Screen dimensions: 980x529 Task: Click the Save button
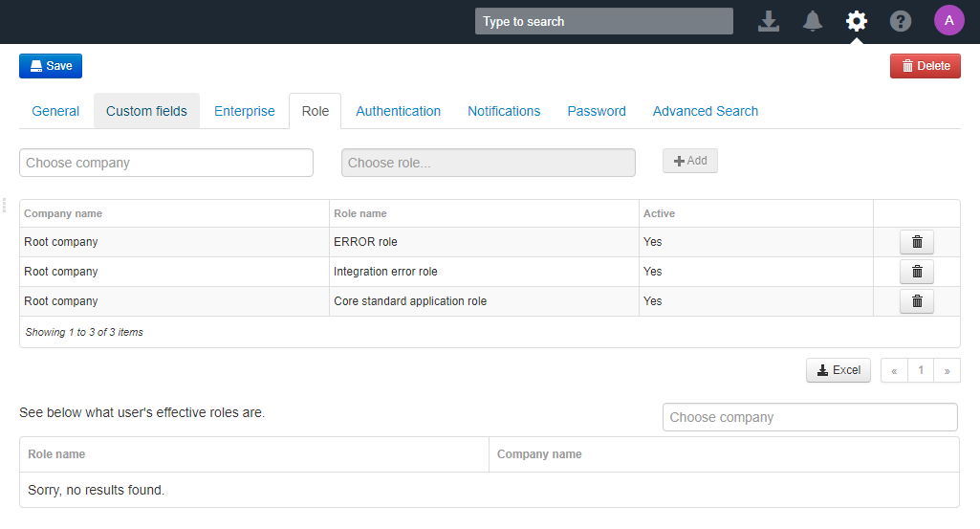(51, 66)
